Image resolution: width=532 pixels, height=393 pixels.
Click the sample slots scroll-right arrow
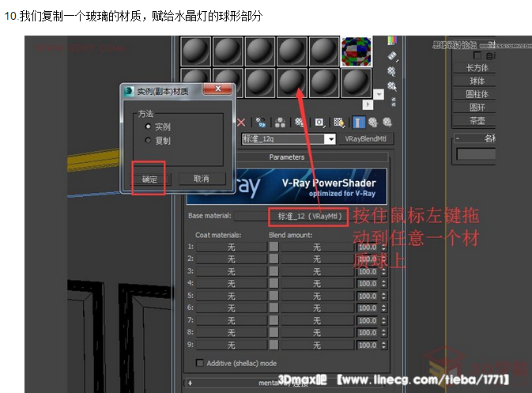coord(368,104)
